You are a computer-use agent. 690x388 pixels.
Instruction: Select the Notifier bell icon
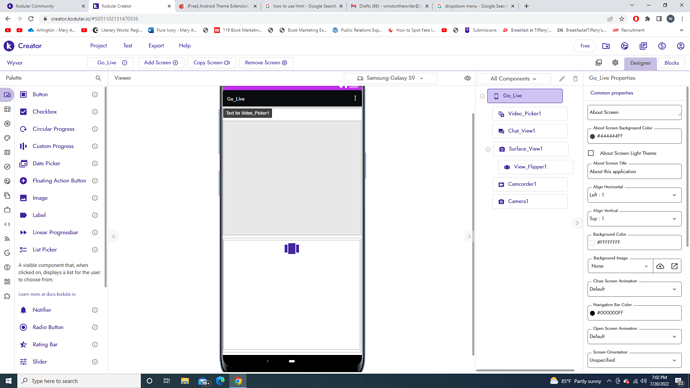tap(23, 310)
